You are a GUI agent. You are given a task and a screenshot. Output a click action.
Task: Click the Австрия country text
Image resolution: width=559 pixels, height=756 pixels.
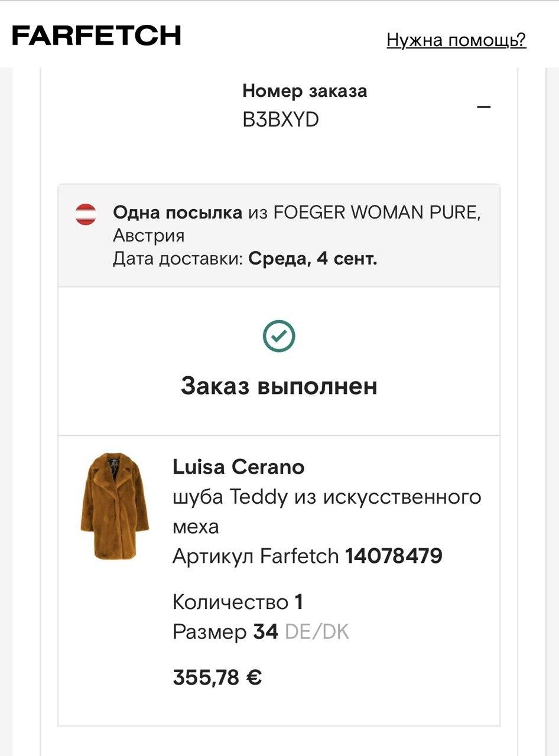pyautogui.click(x=148, y=236)
